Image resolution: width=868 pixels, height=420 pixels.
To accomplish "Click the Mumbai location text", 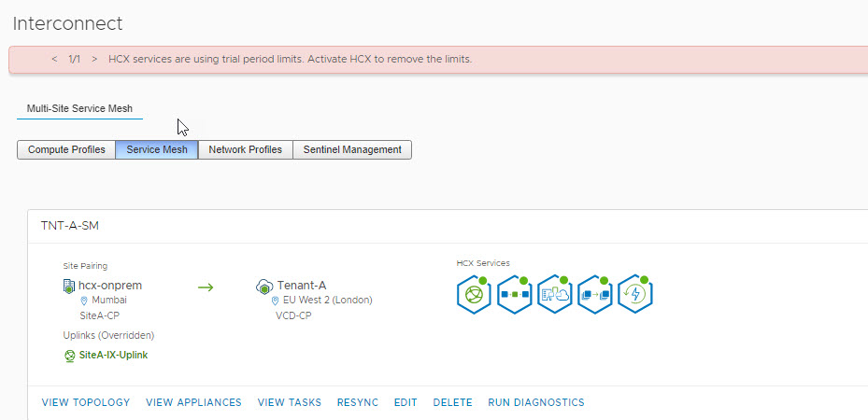I will (x=109, y=301).
